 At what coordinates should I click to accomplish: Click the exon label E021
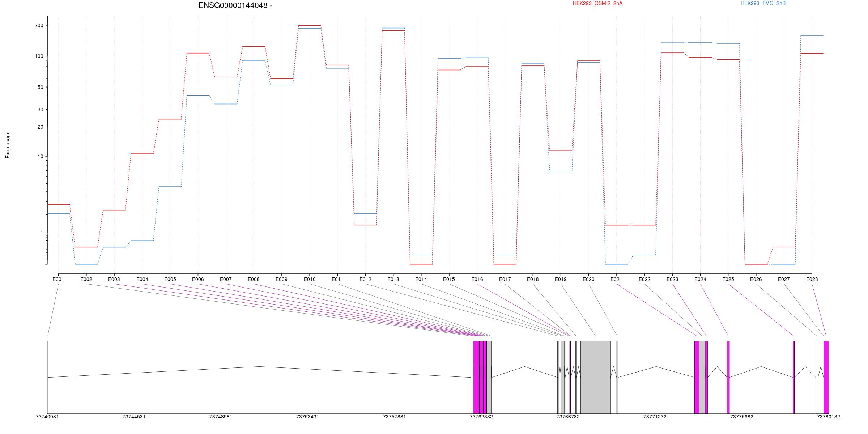click(x=616, y=279)
